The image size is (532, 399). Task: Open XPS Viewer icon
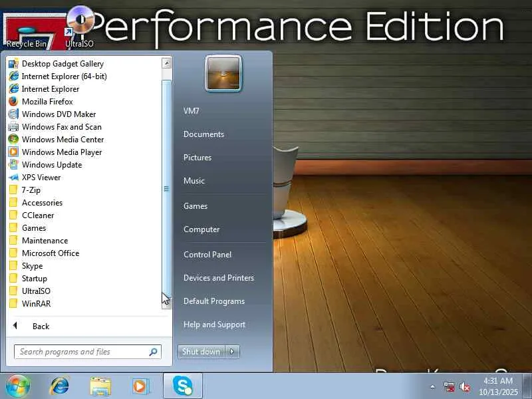click(13, 177)
